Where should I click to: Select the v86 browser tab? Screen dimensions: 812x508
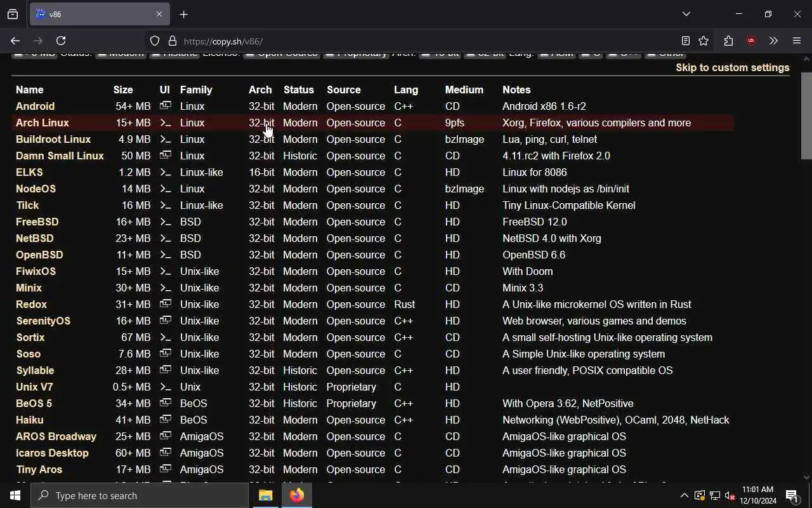pos(100,14)
